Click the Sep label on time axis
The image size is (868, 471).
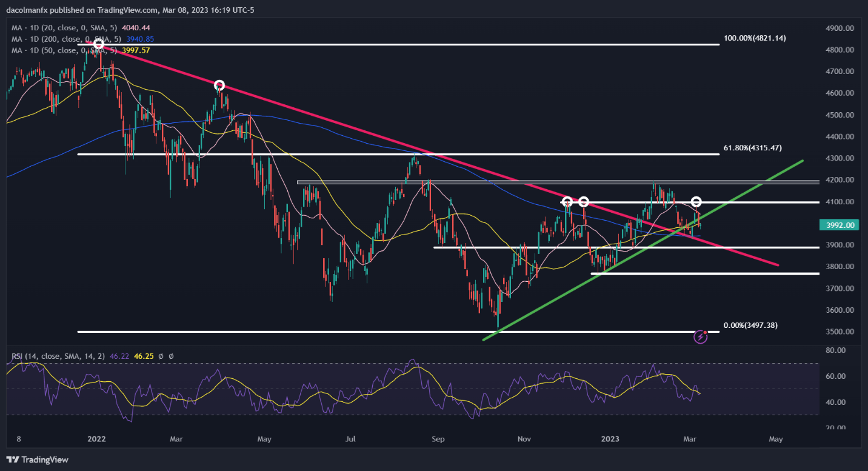pyautogui.click(x=438, y=438)
